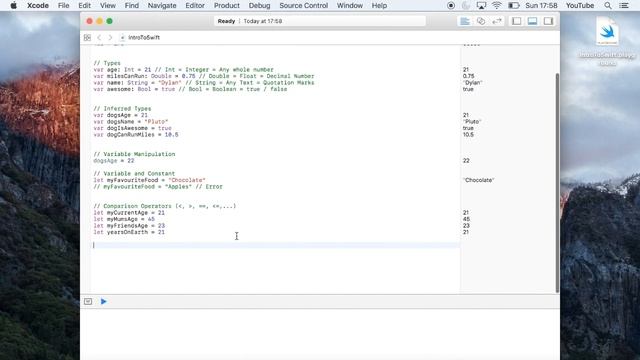Image resolution: width=640 pixels, height=360 pixels.
Task: Run the playground with play button
Action: click(104, 302)
